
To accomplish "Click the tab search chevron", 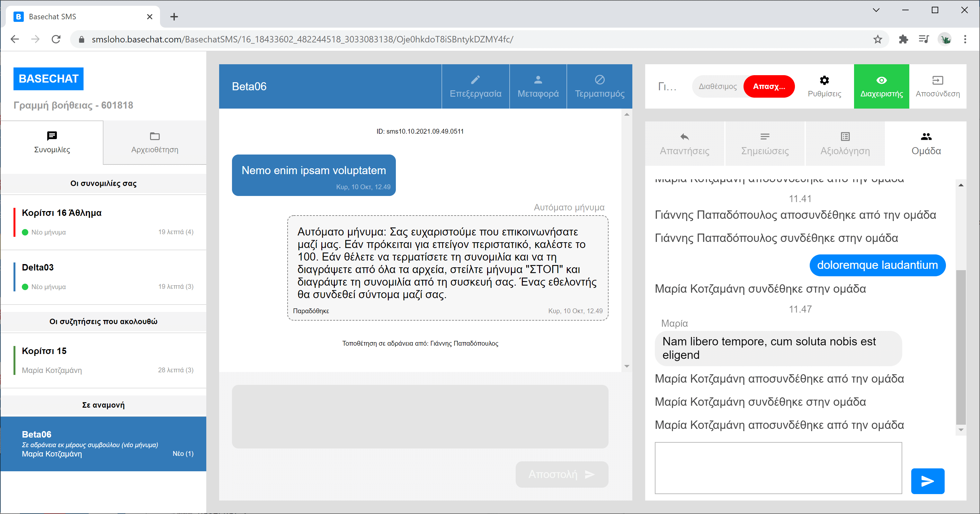I will [876, 10].
